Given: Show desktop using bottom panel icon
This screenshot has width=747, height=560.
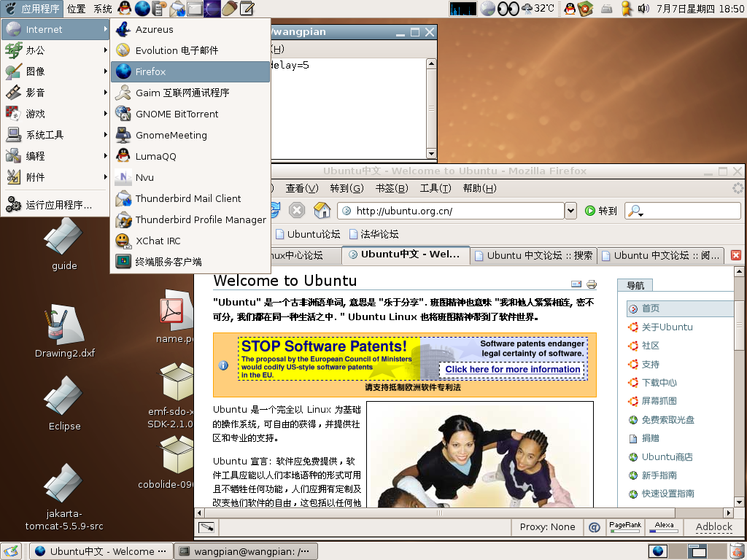Looking at the screenshot, I should point(10,551).
